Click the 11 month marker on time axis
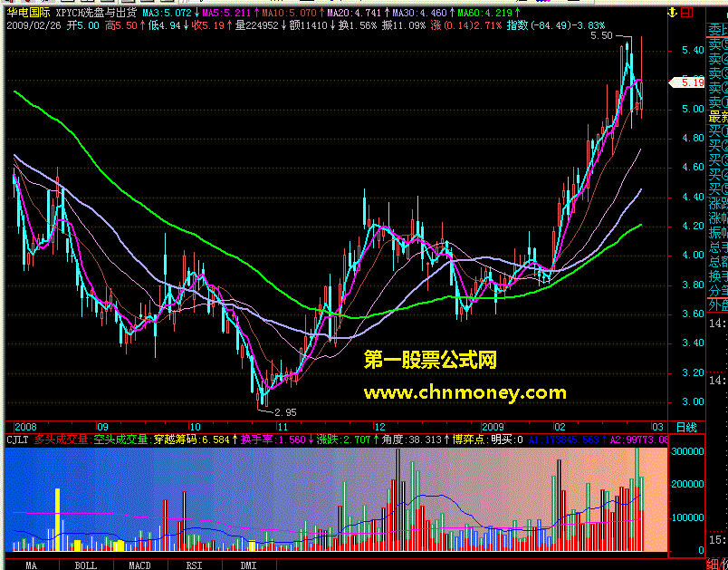The height and width of the screenshot is (570, 728). point(283,427)
